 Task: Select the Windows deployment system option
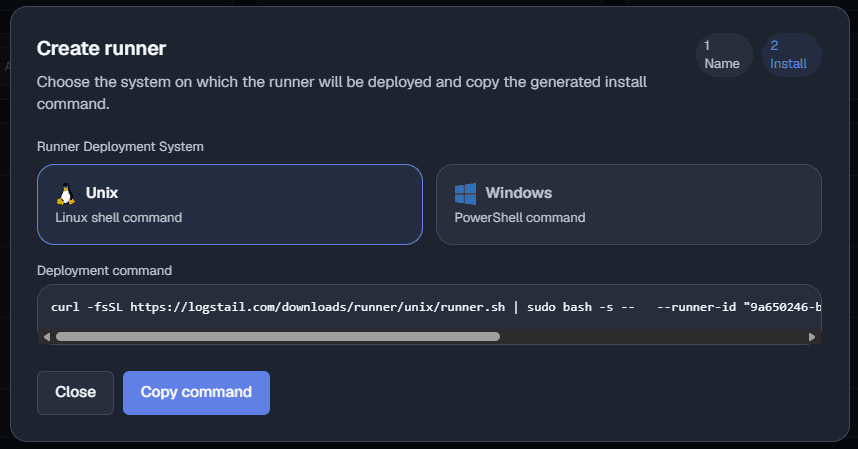click(629, 205)
